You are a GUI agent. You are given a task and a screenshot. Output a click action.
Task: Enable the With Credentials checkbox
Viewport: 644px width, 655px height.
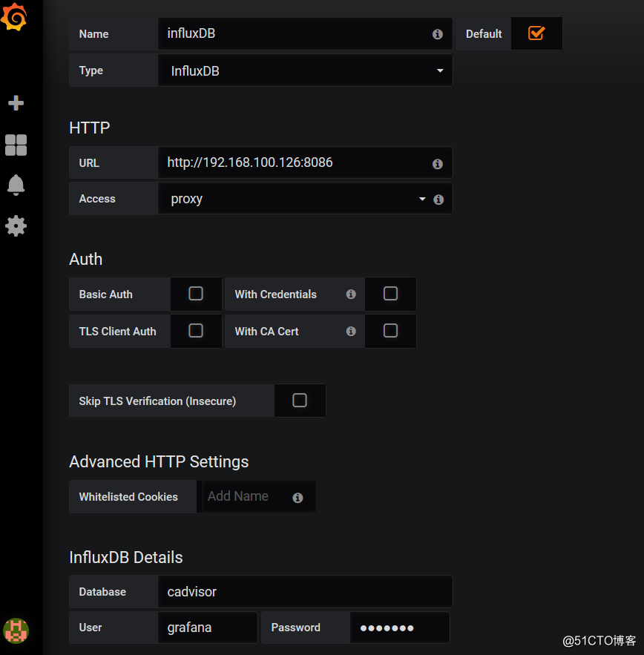click(x=390, y=294)
